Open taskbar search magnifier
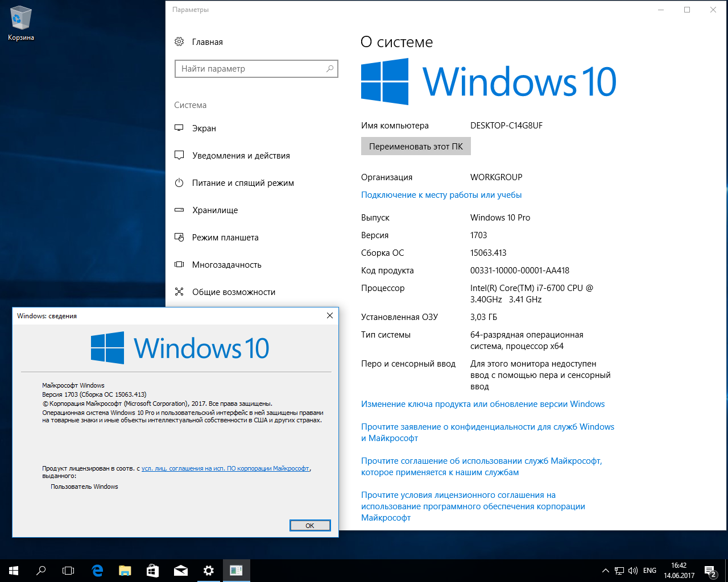The height and width of the screenshot is (582, 728). click(x=41, y=571)
